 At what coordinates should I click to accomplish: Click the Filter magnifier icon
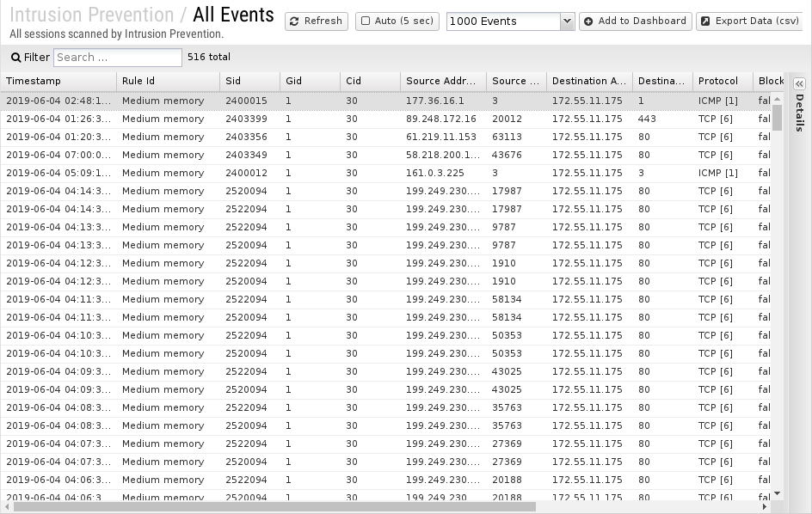click(x=16, y=58)
